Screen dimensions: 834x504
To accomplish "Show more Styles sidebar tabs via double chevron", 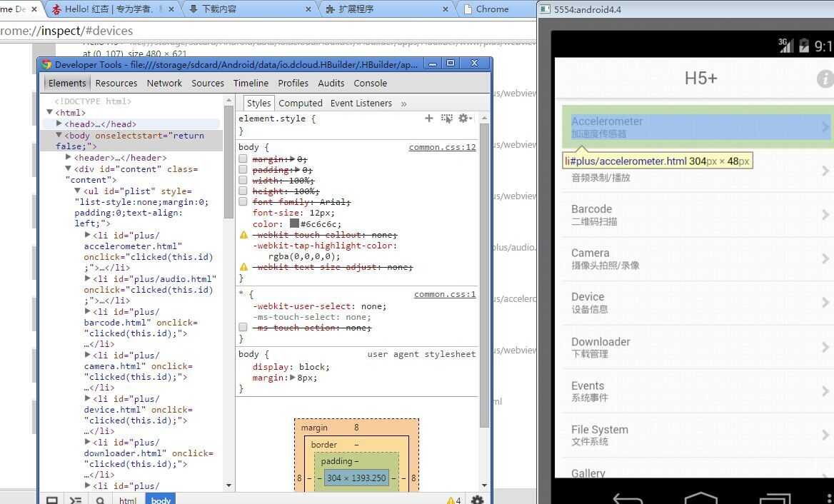I will (403, 104).
